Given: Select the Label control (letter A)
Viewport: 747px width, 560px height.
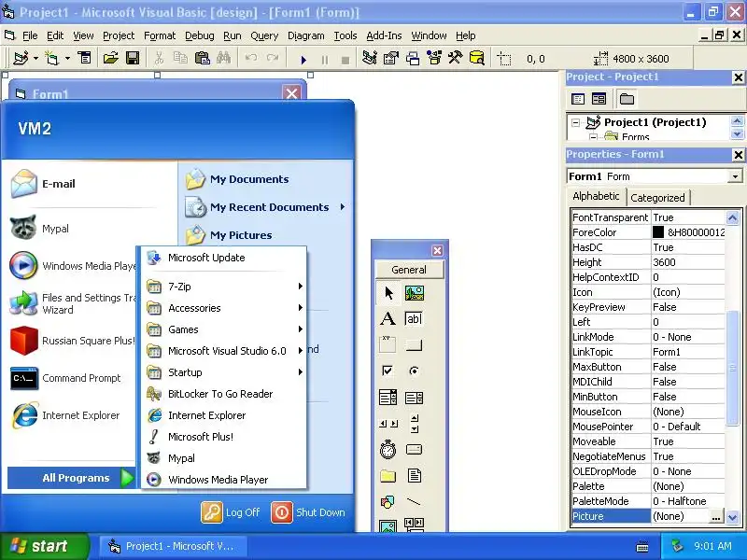Looking at the screenshot, I should coord(388,318).
